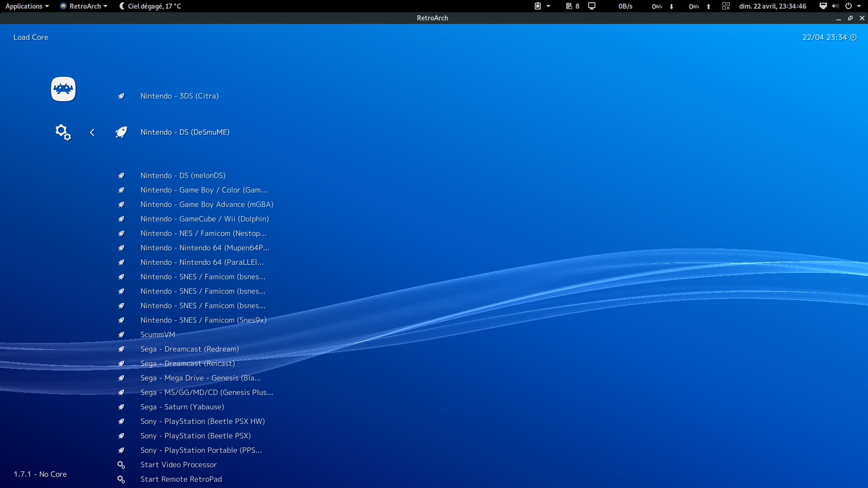The width and height of the screenshot is (868, 488).
Task: Select Nintendo - GameCube / Wii (Dolphin)
Action: click(204, 219)
